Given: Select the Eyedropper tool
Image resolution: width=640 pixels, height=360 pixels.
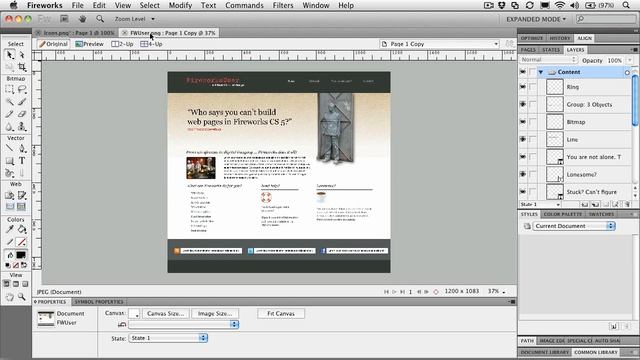Looking at the screenshot, I should 10,230.
